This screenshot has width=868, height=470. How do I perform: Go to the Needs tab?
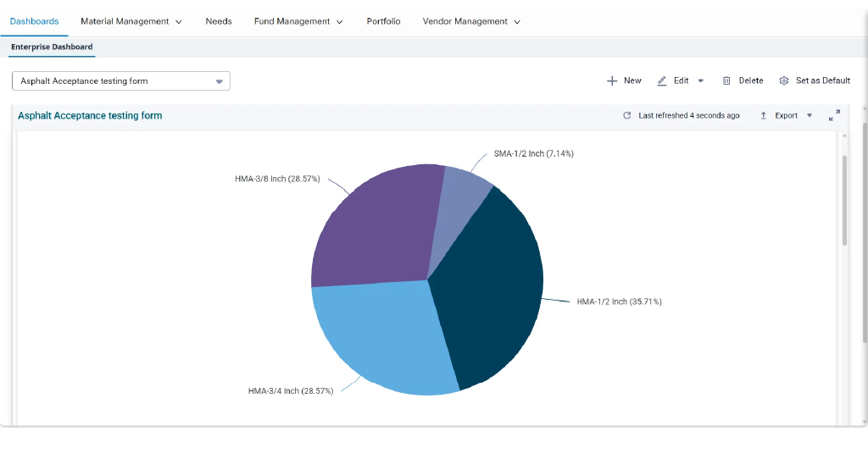tap(219, 21)
